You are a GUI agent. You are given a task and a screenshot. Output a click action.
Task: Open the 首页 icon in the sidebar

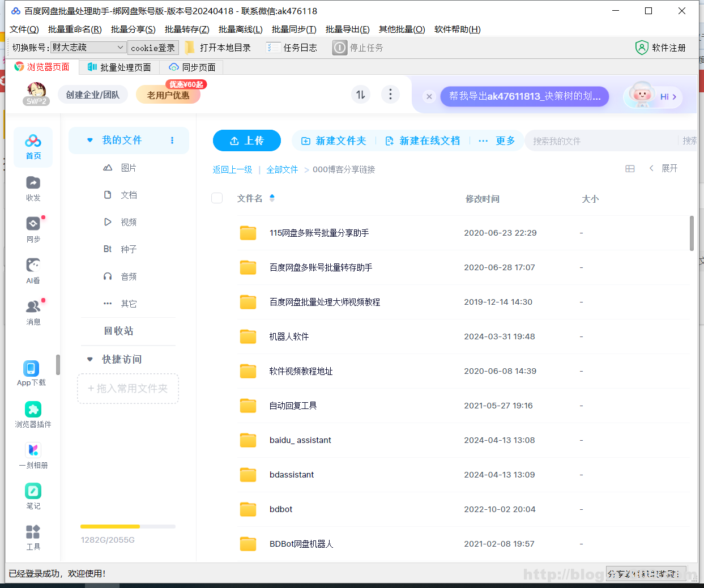(x=33, y=143)
